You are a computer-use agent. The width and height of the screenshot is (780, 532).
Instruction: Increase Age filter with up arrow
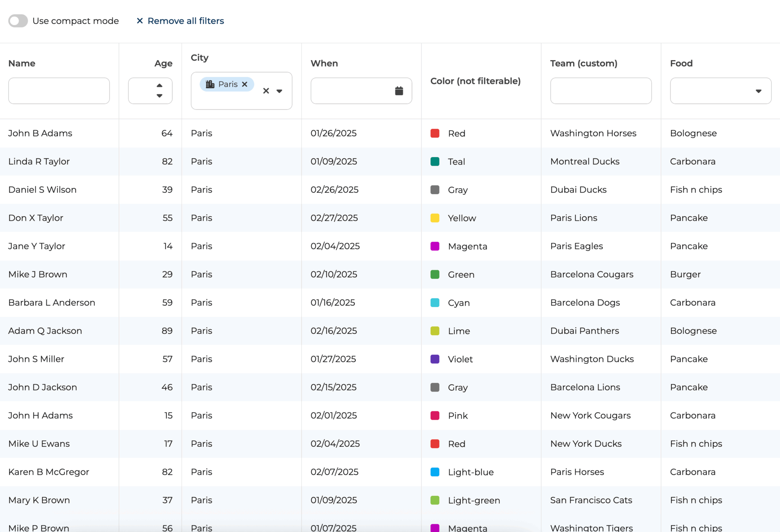pos(160,86)
